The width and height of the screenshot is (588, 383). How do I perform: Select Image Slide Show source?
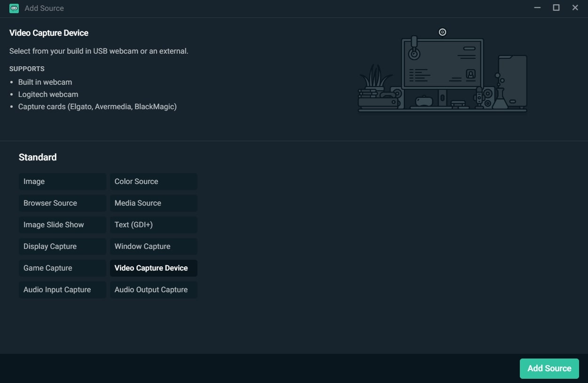(62, 225)
